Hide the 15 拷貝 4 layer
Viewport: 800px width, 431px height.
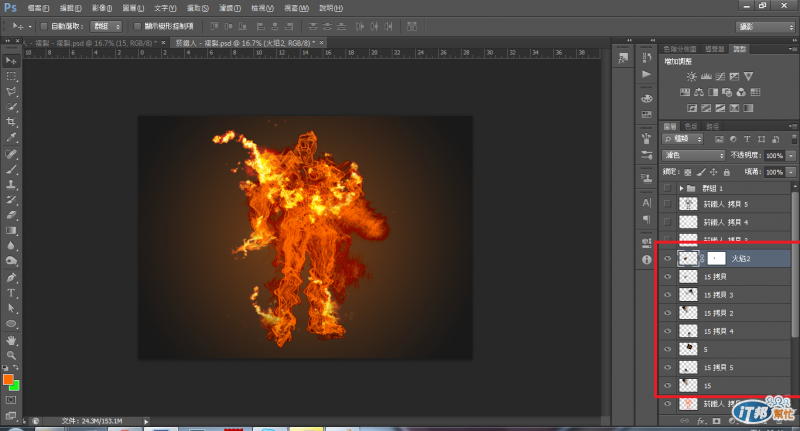coord(667,331)
